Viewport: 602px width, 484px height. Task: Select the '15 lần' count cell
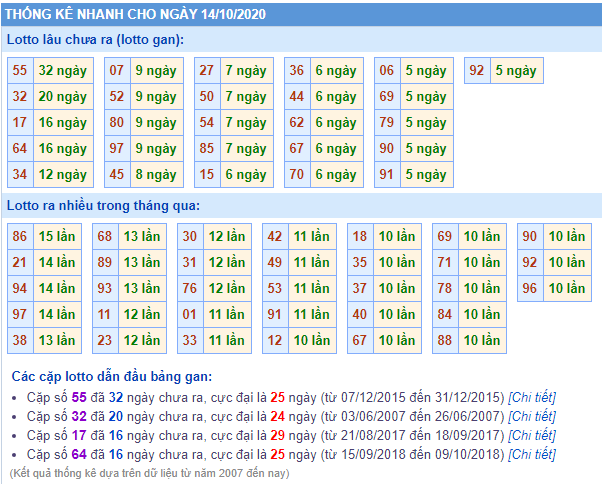57,237
